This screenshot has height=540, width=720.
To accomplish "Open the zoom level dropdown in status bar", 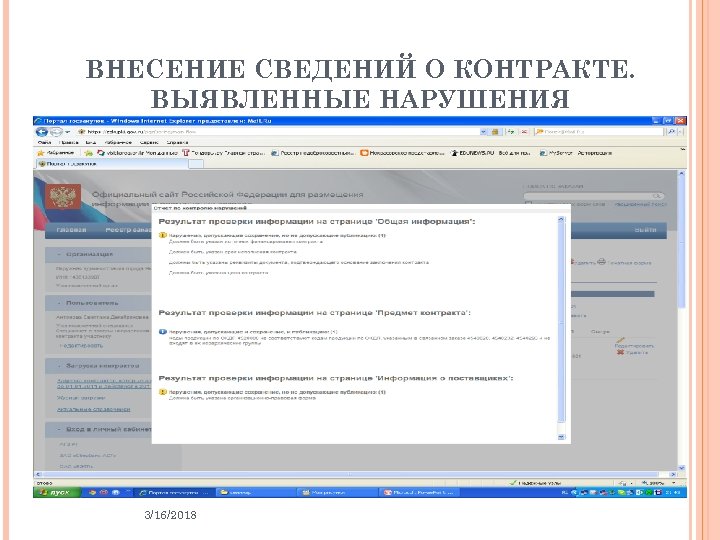I will [x=674, y=483].
